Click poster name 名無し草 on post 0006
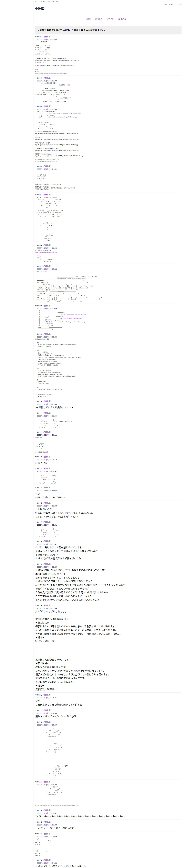The image size is (186, 868). (47, 245)
